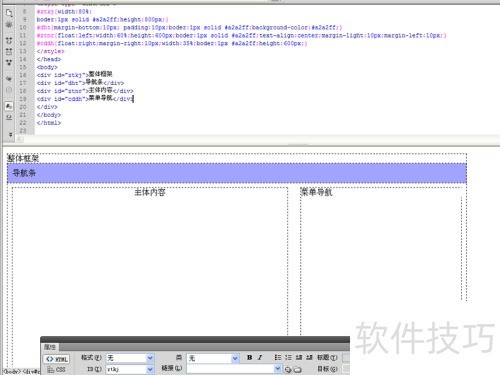Expand the coding toolbar overflow chevron
The image size is (500, 375).
coord(10,134)
